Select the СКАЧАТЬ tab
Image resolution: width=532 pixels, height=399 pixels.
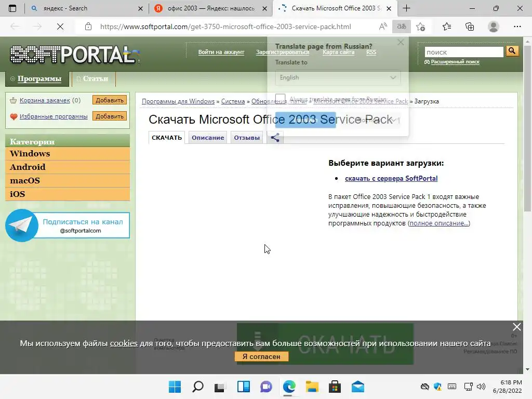pos(167,137)
